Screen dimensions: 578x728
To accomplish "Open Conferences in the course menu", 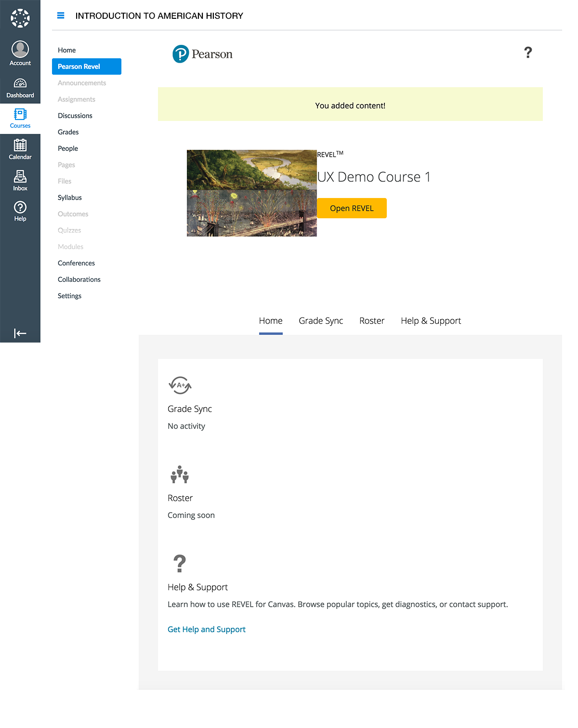I will pos(77,263).
